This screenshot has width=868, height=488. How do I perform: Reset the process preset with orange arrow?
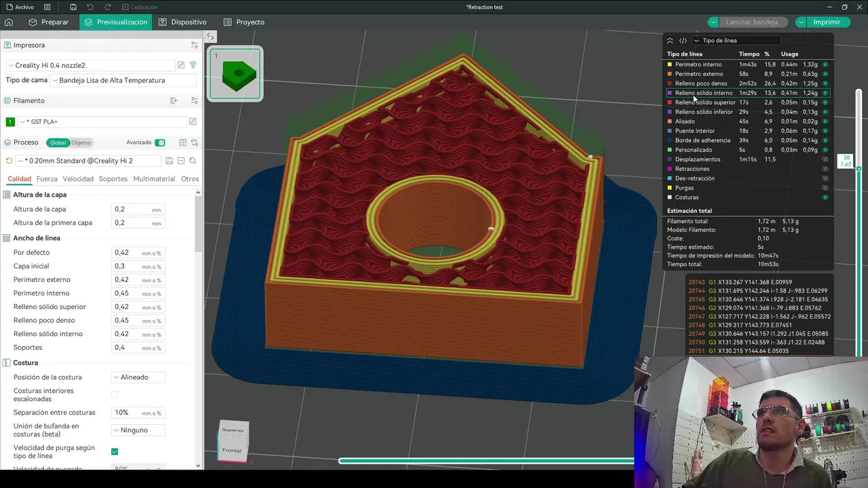(x=9, y=161)
